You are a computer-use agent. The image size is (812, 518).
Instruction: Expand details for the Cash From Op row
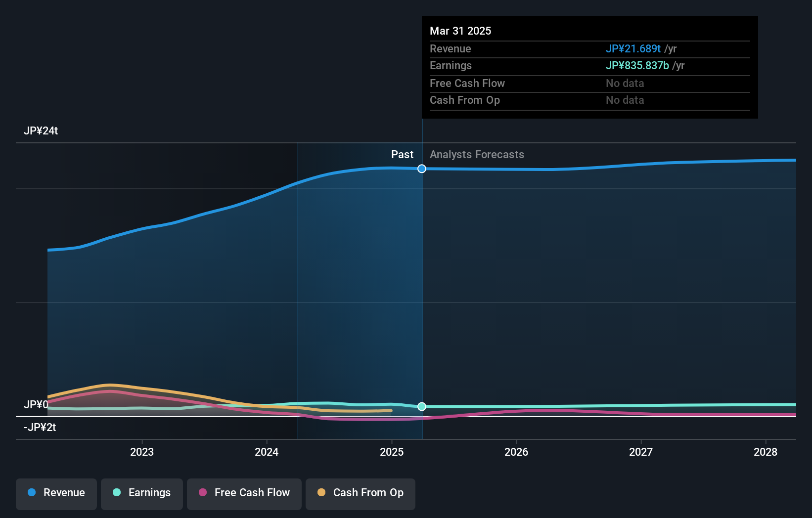(465, 100)
